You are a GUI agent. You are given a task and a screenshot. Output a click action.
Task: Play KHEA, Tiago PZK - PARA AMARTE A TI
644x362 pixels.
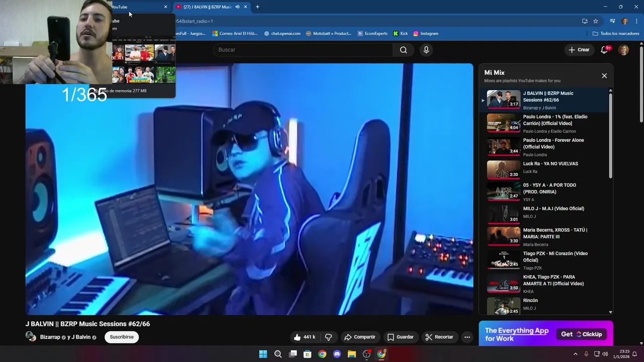[x=545, y=284]
